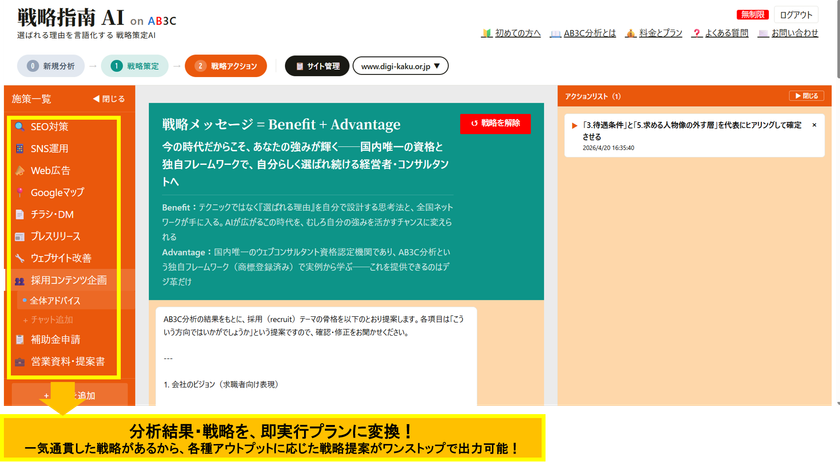The height and width of the screenshot is (463, 840).
Task: Click the 無制限 plan badge
Action: [x=753, y=14]
